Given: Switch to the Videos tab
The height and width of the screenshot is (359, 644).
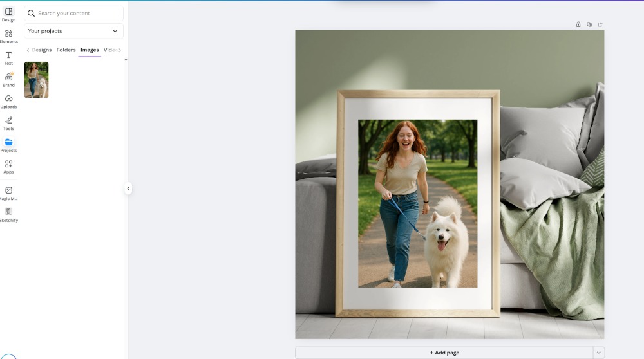Looking at the screenshot, I should point(110,50).
